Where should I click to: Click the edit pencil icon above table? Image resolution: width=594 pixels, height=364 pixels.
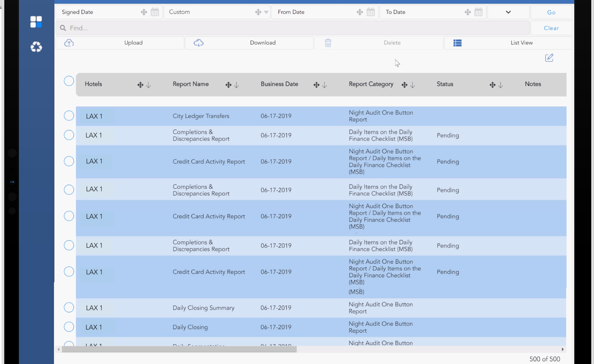click(549, 58)
